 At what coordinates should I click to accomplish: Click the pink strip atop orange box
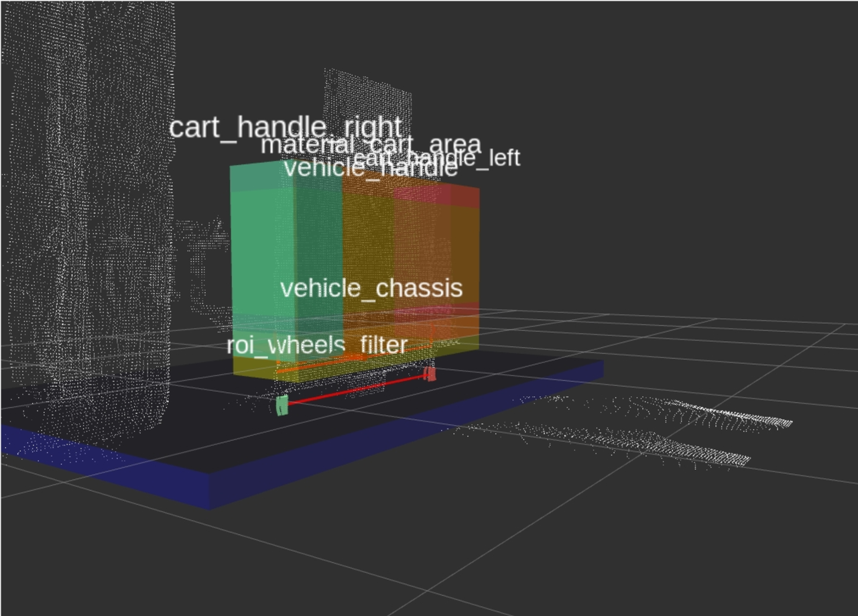(x=436, y=194)
